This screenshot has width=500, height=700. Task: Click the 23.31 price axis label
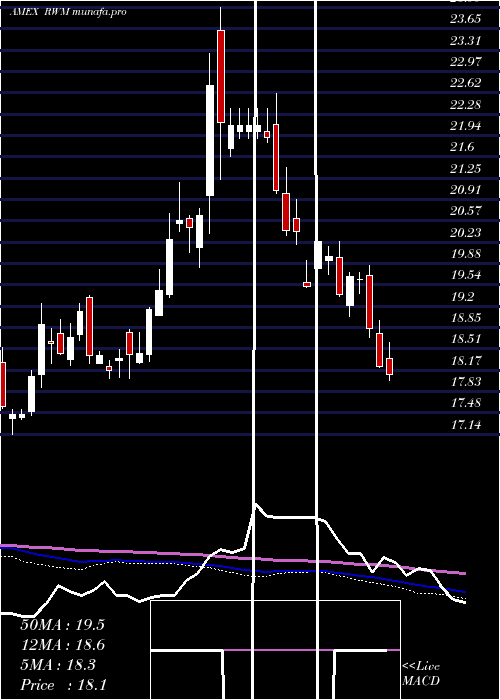click(466, 41)
